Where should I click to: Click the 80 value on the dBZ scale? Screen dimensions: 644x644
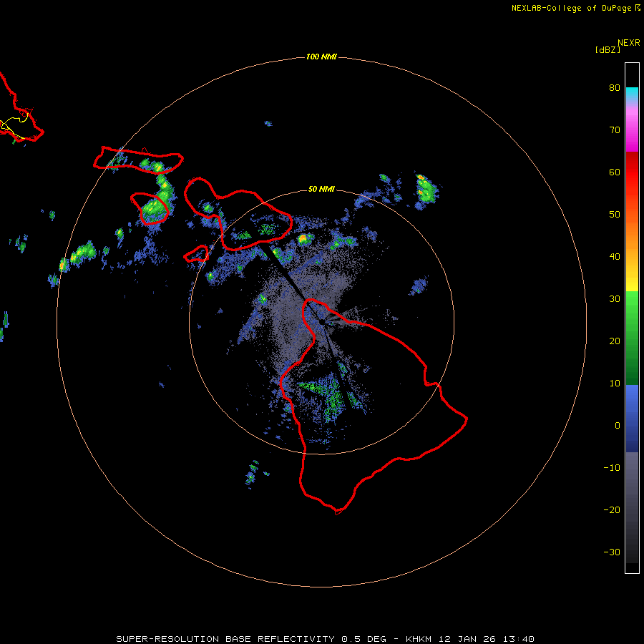point(615,87)
